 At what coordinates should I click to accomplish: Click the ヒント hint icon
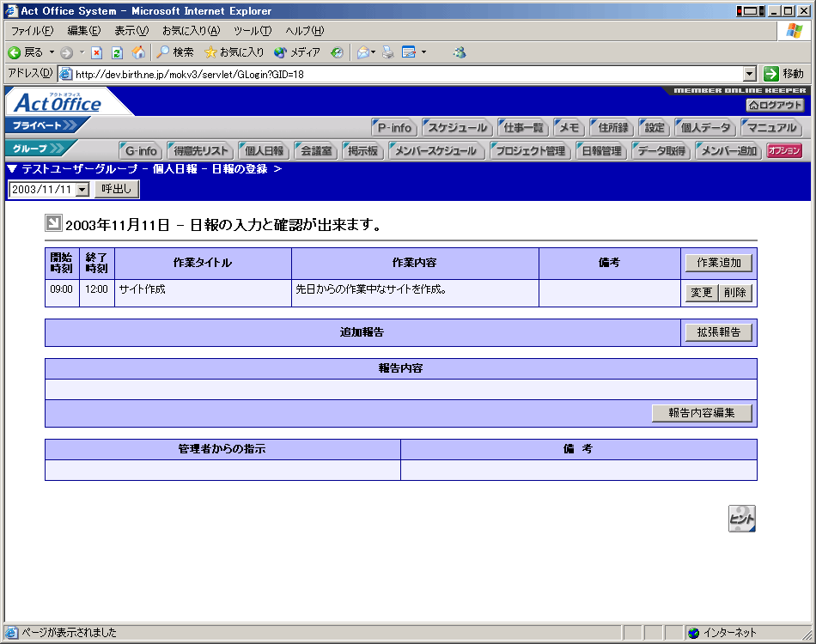point(742,519)
